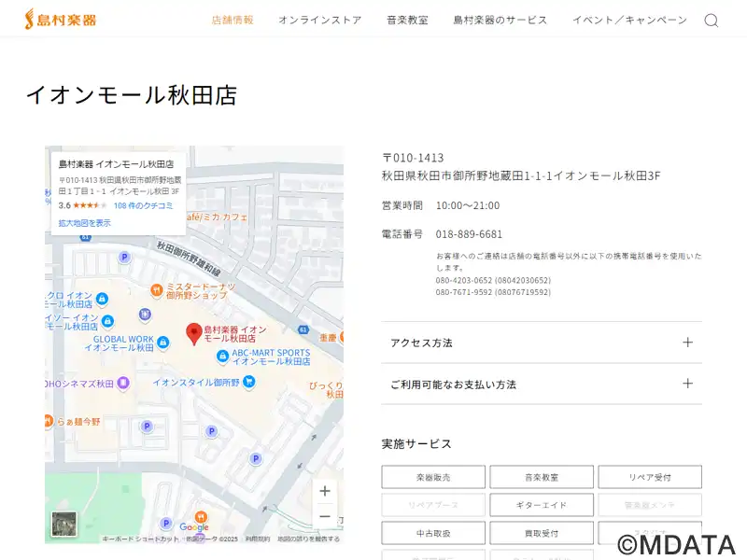Screen dimensions: 747x560
Task: Click the Google logo on the map
Action: pos(194,527)
